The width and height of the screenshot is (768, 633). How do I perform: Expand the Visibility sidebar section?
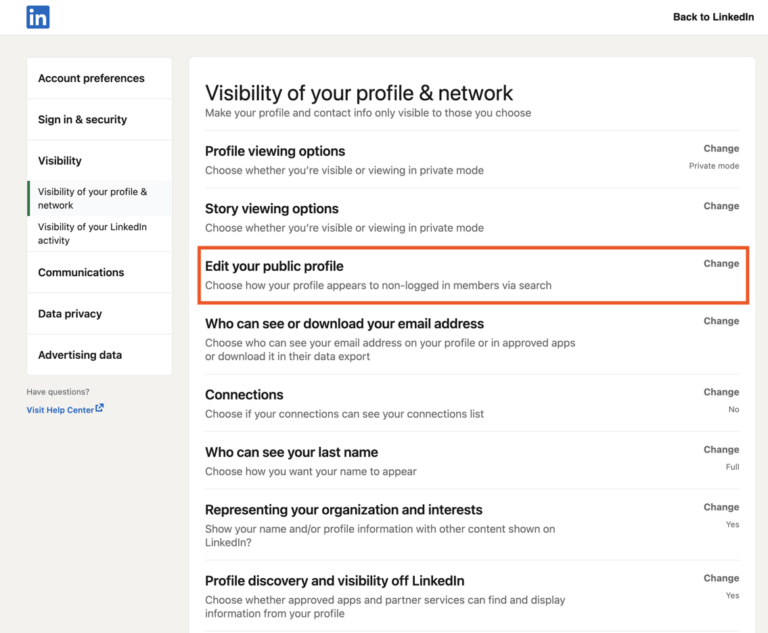coord(60,160)
